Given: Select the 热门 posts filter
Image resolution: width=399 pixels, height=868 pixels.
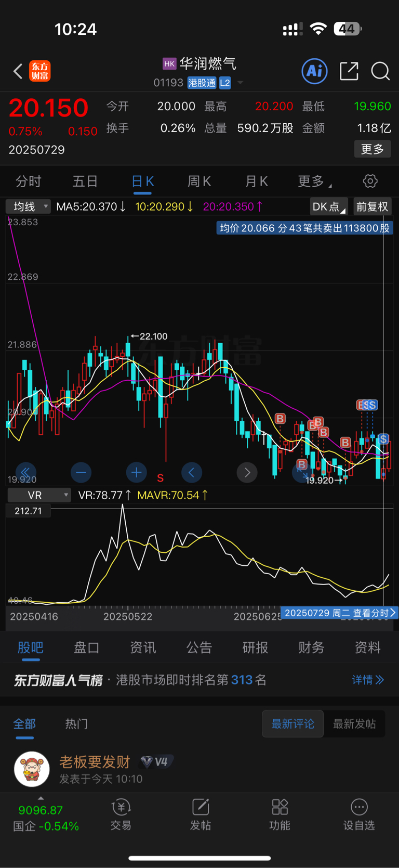Looking at the screenshot, I should click(76, 724).
